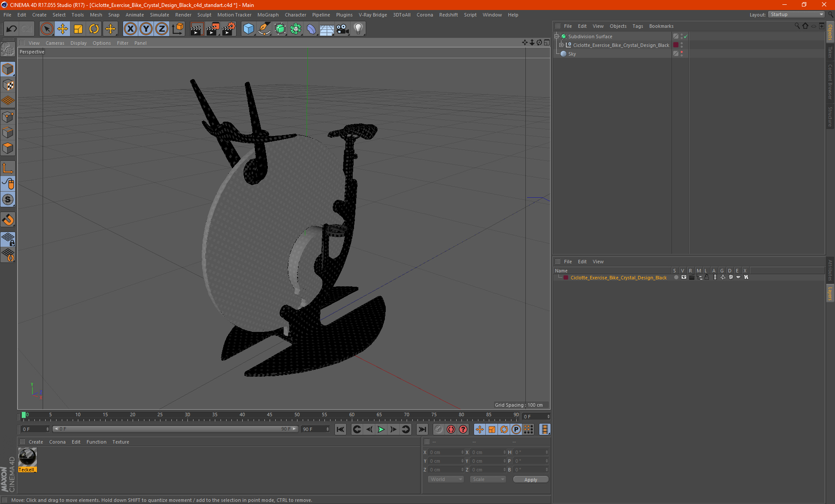Open the World coordinate dropdown
This screenshot has width=835, height=504.
446,479
